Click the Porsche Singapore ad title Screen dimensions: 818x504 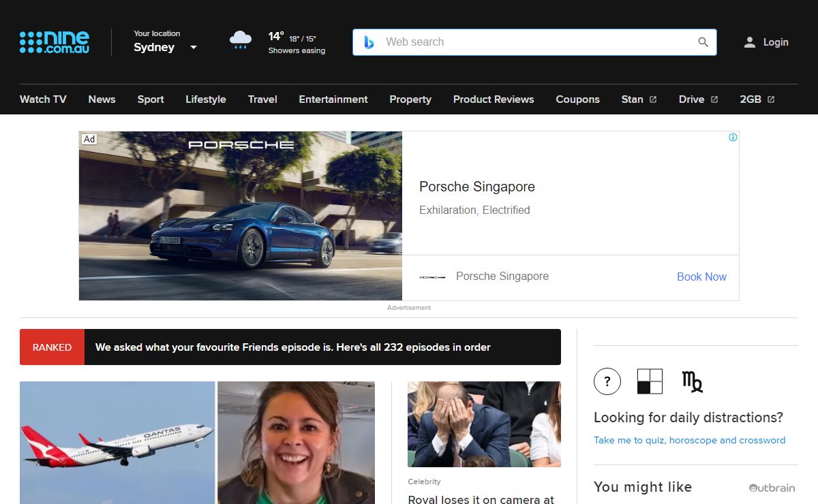coord(477,187)
